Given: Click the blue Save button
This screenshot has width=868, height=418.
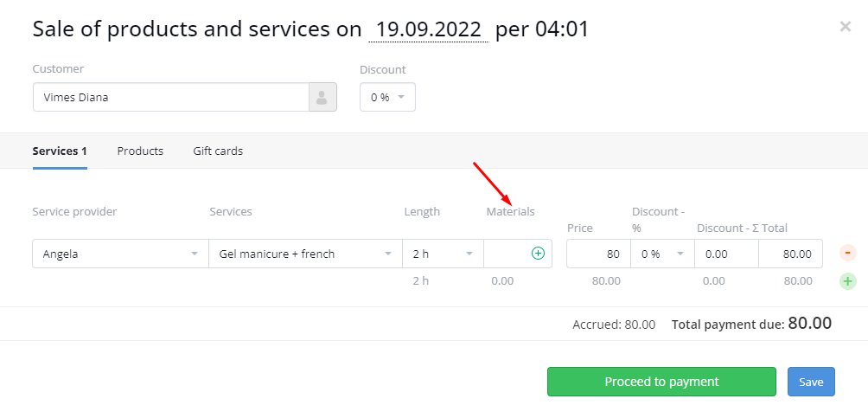Looking at the screenshot, I should pos(811,382).
